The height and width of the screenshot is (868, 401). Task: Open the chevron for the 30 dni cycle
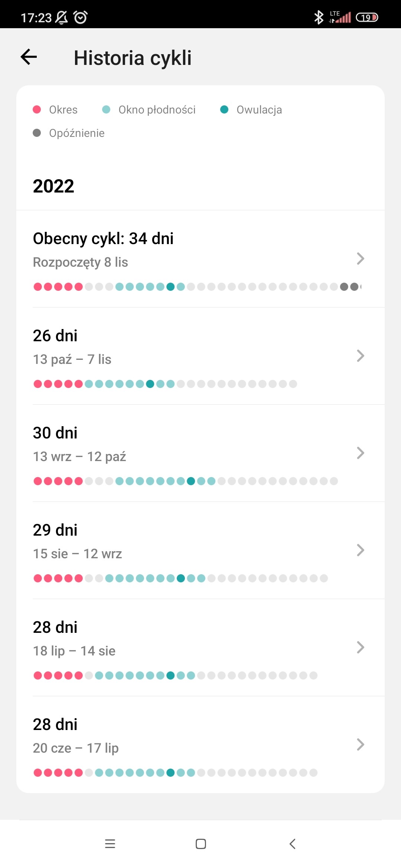[360, 453]
